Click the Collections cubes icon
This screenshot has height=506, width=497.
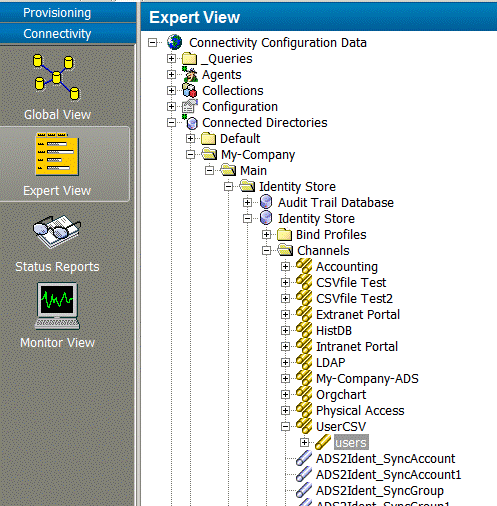190,90
